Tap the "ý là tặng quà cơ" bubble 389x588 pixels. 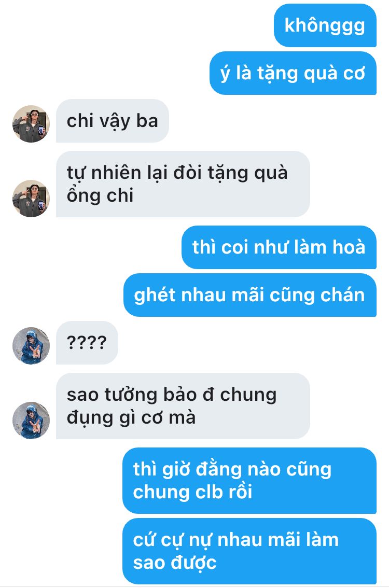tap(293, 73)
